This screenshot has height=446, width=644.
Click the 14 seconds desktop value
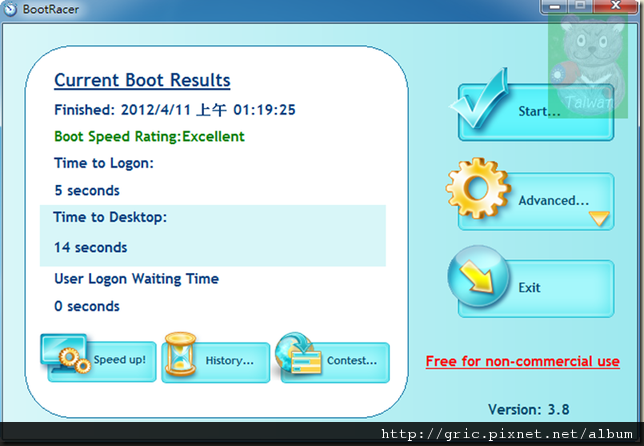[x=91, y=248]
